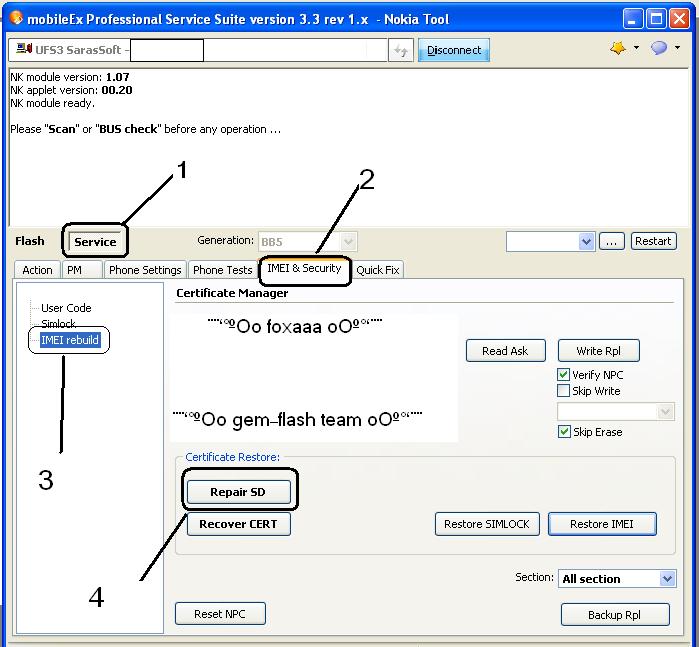Viewport: 699px width, 647px height.
Task: Click the Backup Rpl button
Action: click(614, 615)
